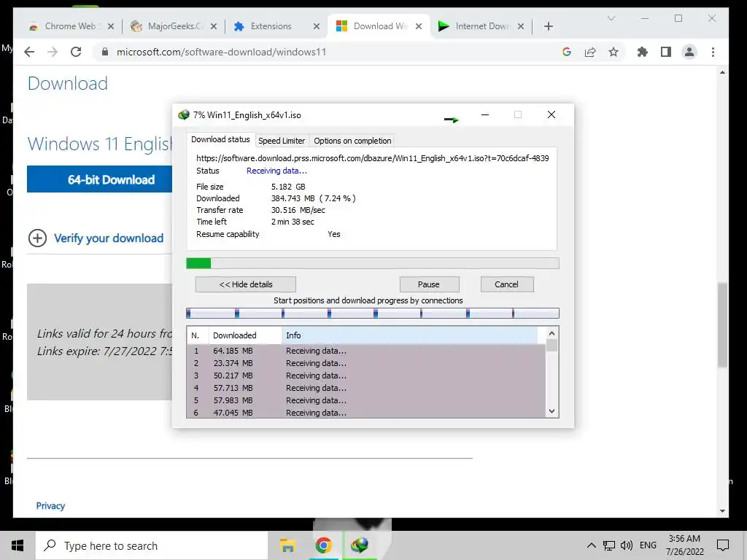Click the 64-bit Download button
747x560 pixels.
(x=99, y=179)
